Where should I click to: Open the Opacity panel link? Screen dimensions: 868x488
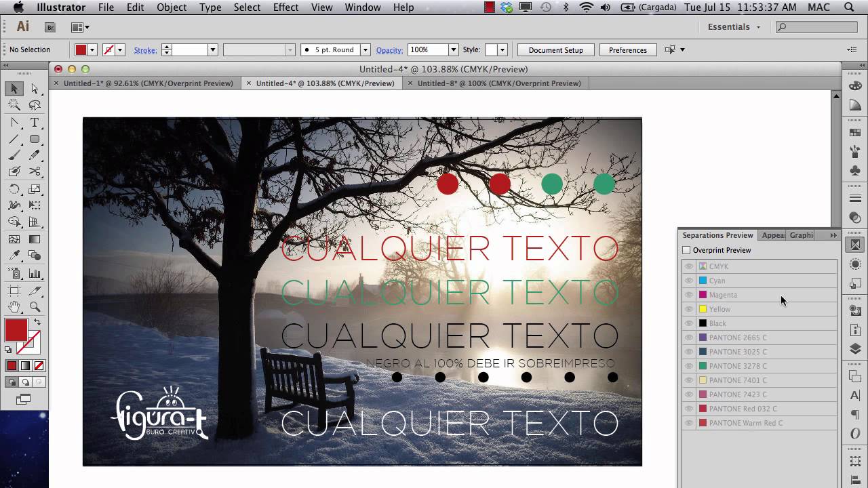pyautogui.click(x=389, y=50)
